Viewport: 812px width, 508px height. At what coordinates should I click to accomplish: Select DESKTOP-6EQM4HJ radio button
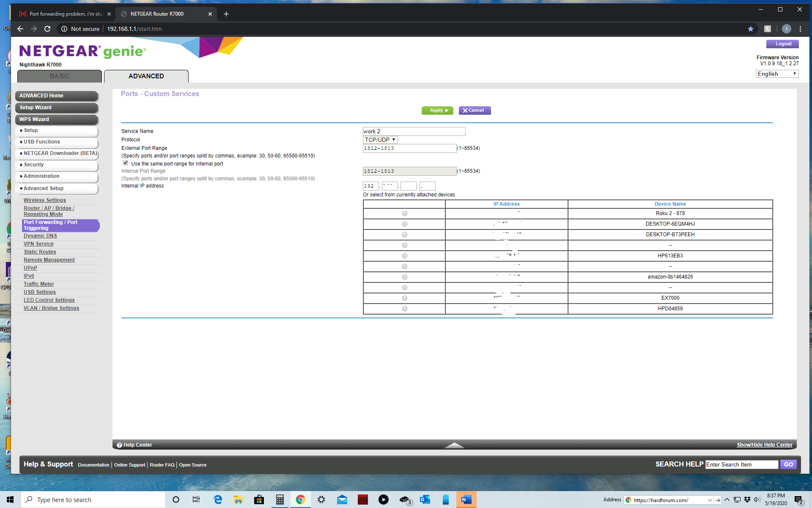click(405, 224)
